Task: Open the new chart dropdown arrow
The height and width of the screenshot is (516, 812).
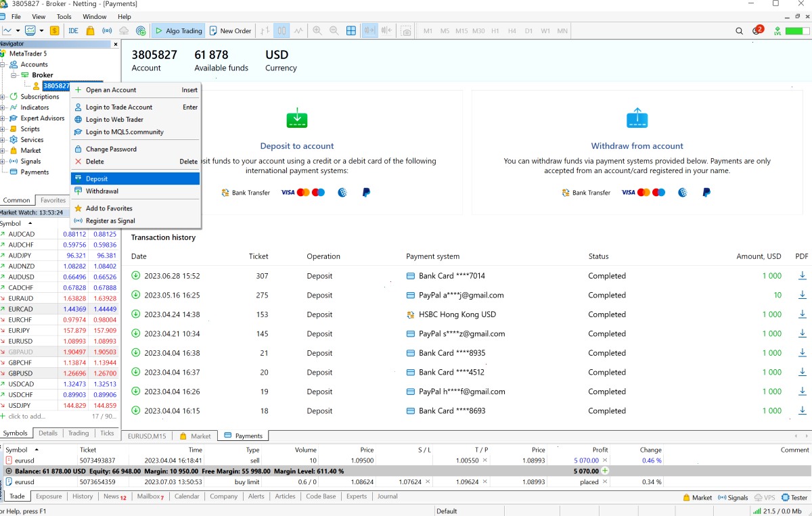Action: click(18, 30)
